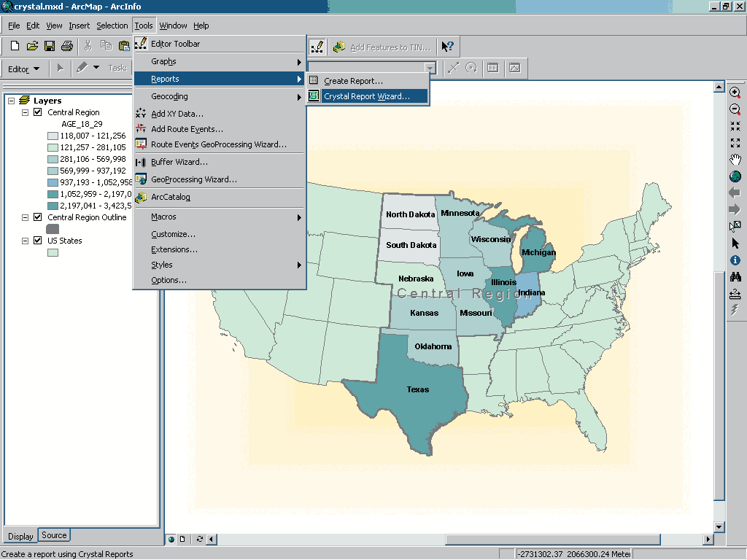Select the Zoom Out tool
Image resolution: width=747 pixels, height=560 pixels.
[735, 109]
